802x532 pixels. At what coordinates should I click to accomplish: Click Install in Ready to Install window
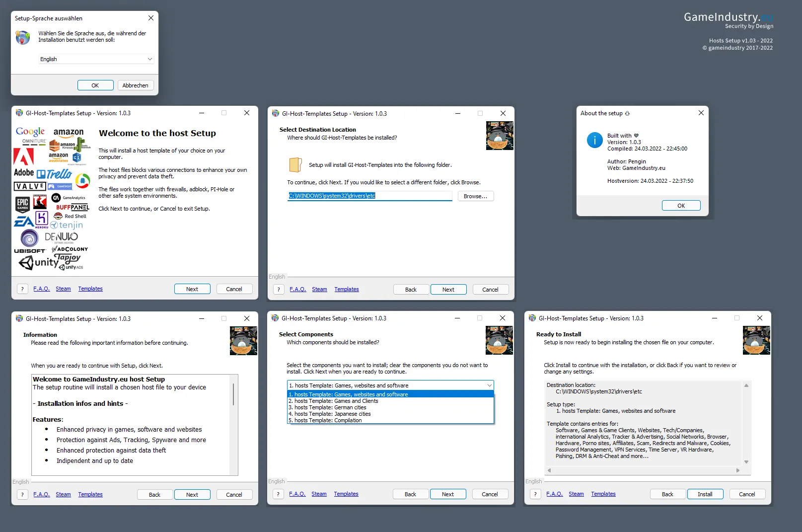click(705, 494)
